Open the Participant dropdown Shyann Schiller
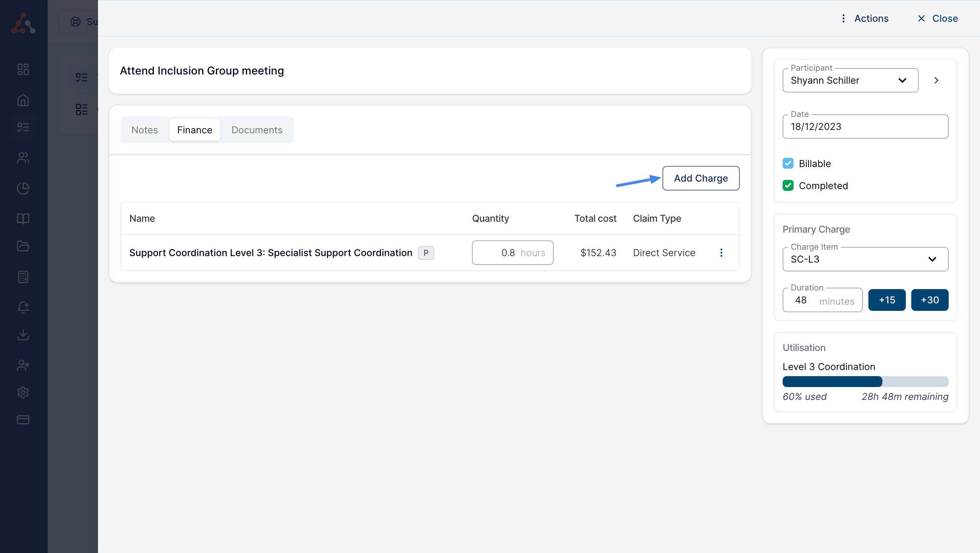Image resolution: width=980 pixels, height=553 pixels. pyautogui.click(x=850, y=80)
